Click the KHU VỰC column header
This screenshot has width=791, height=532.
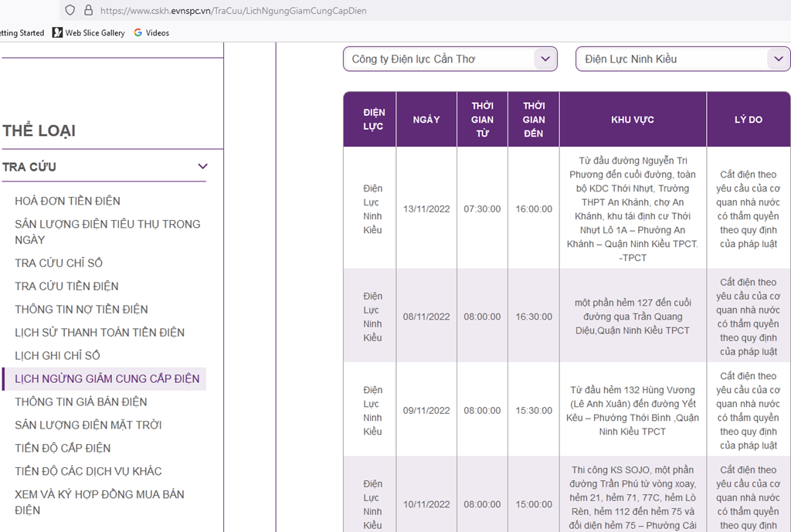coord(632,120)
